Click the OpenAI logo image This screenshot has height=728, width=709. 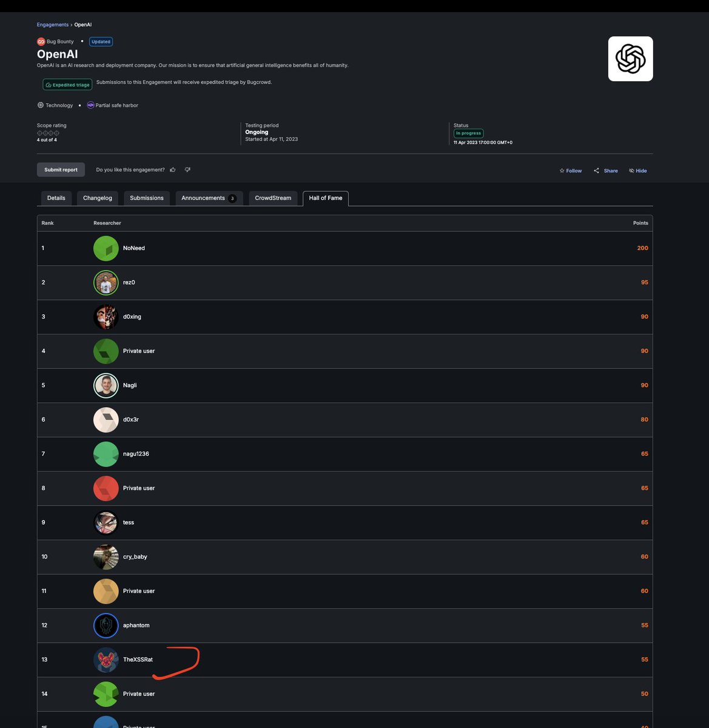631,59
